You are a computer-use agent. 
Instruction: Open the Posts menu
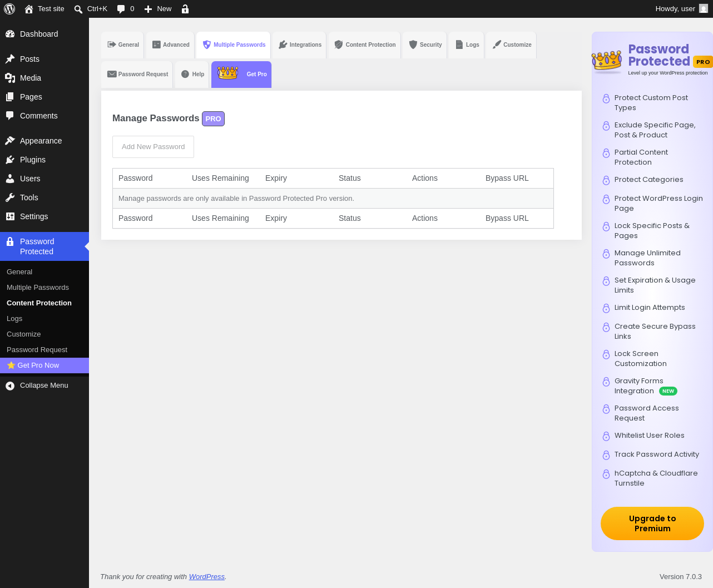(x=44, y=59)
